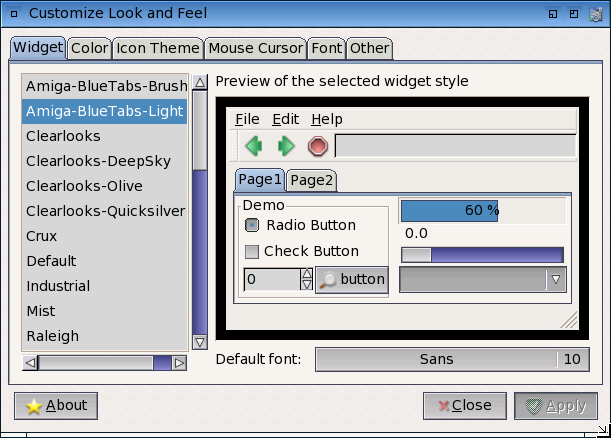This screenshot has width=611, height=438.
Task: Click the theme list scroll left arrow
Action: (30, 363)
